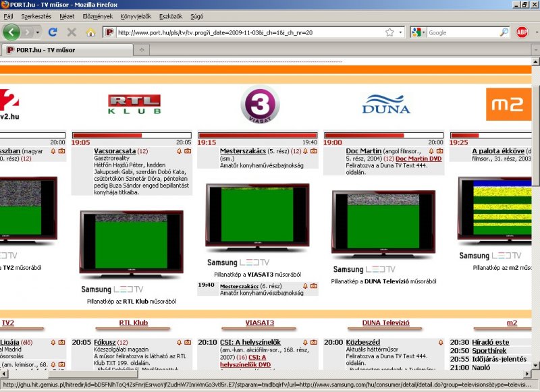Click the vertical scrollbar down arrow
Image resolution: width=540 pixels, height=392 pixels.
coord(535,366)
